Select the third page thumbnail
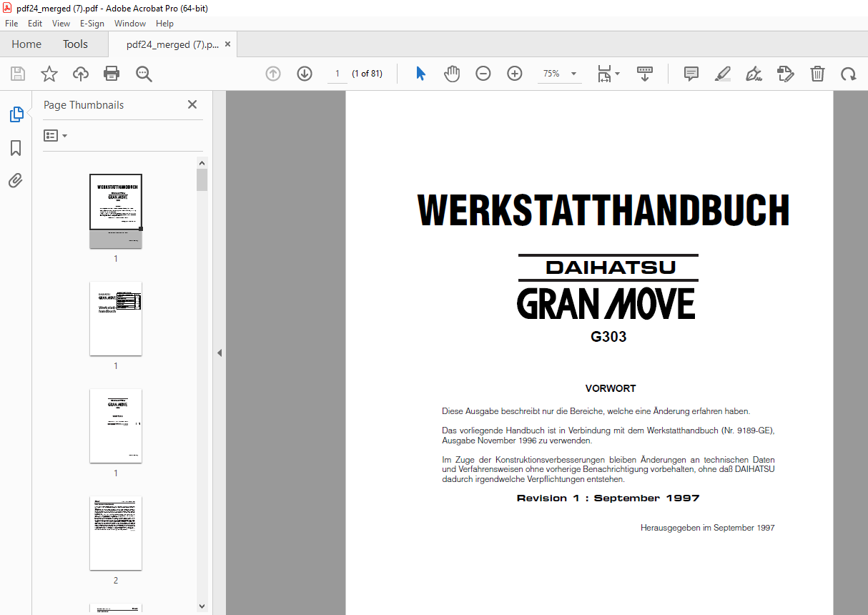This screenshot has height=615, width=868. pos(116,426)
